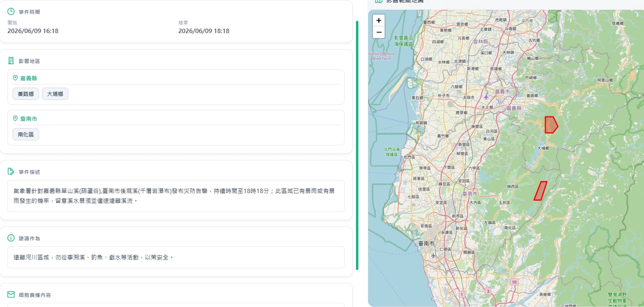Zoom out on the map
Screen dimensions: 644x307
tap(379, 32)
